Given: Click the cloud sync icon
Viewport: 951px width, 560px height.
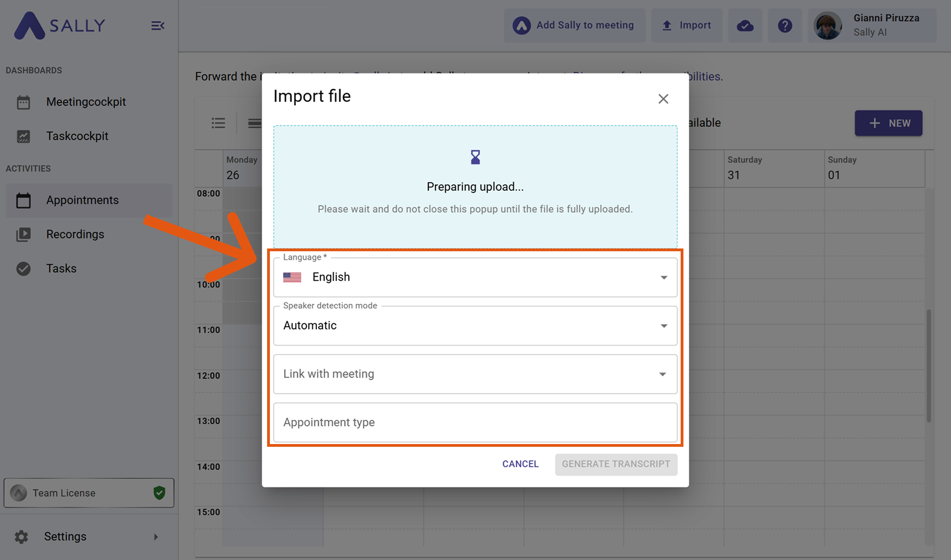Looking at the screenshot, I should [x=745, y=26].
